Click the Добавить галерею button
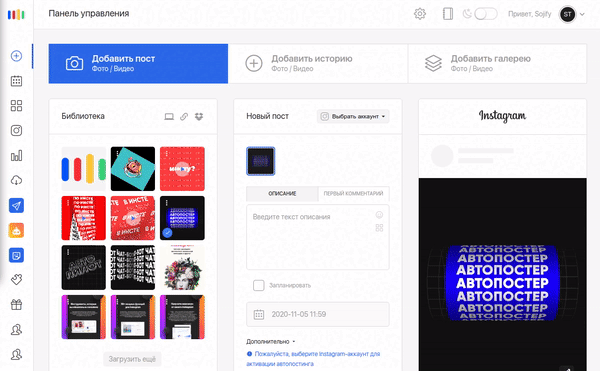 click(497, 63)
